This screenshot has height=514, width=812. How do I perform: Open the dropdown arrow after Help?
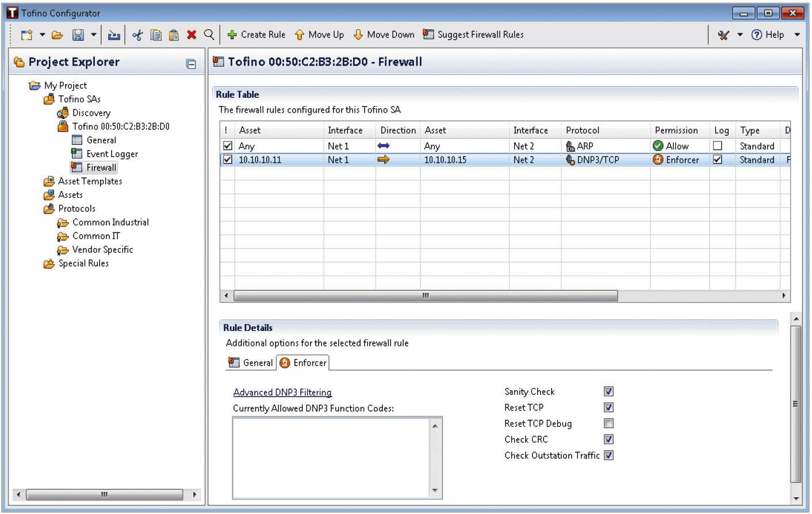[x=797, y=35]
